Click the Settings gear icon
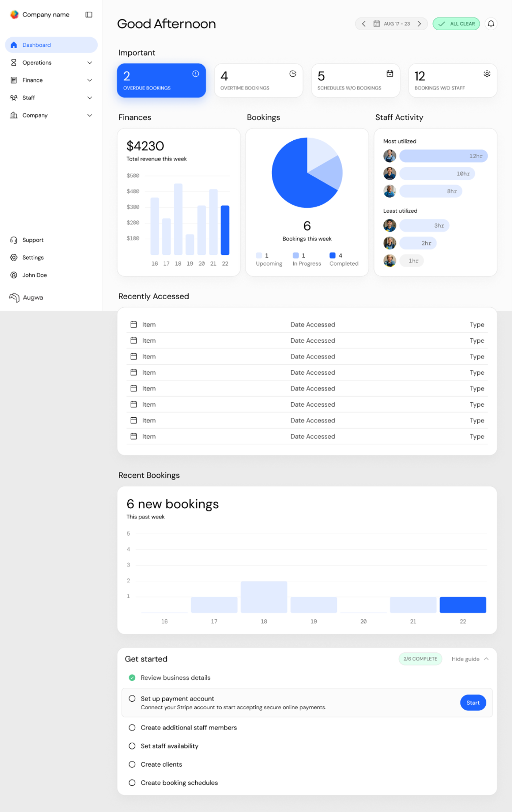512x812 pixels. (x=14, y=258)
